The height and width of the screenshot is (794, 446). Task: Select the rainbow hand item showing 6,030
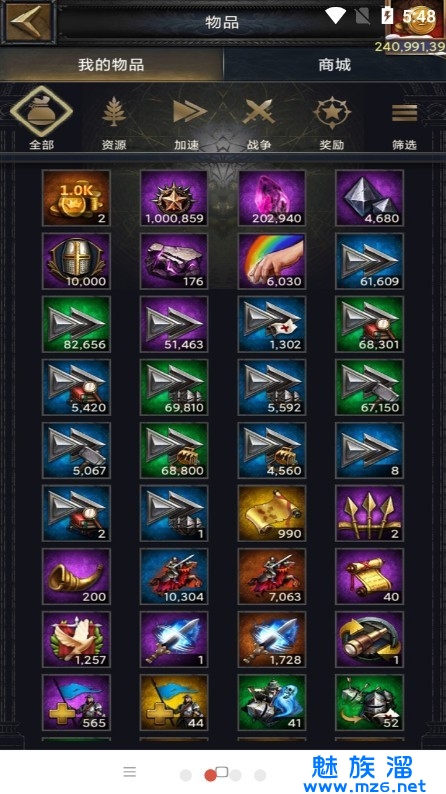point(272,261)
